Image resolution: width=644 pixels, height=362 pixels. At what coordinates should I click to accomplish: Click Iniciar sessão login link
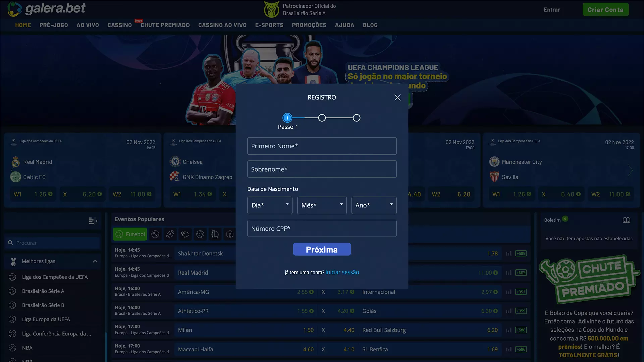tap(342, 272)
